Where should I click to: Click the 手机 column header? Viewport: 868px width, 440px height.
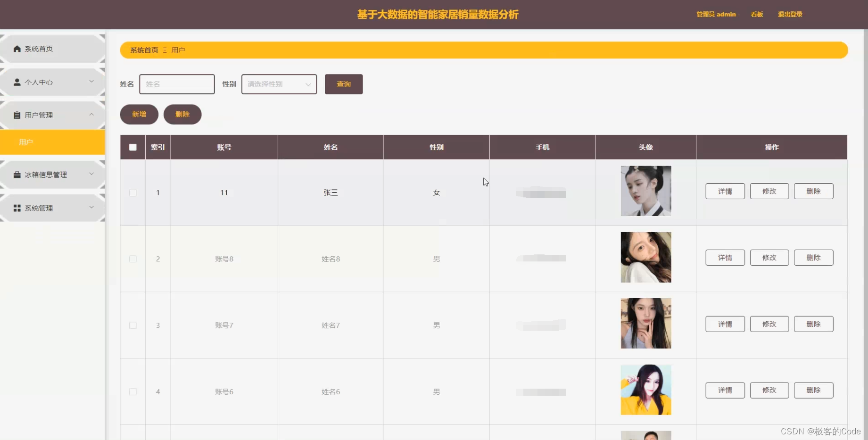[543, 147]
